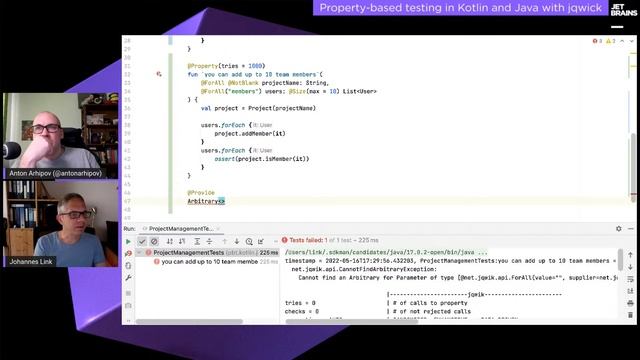Click Anton Arhipov webcam thumbnail
Viewport: 640px width, 360px height.
pos(60,136)
